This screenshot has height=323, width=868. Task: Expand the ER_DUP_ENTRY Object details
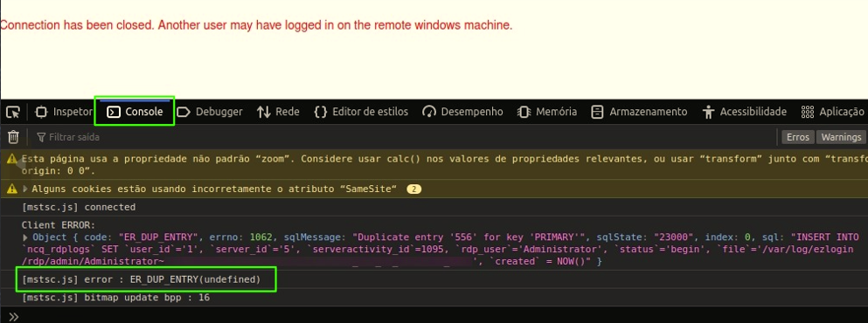point(24,237)
